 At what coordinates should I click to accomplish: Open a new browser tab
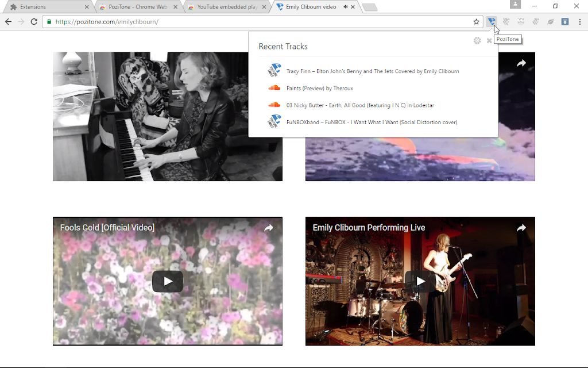click(x=370, y=7)
